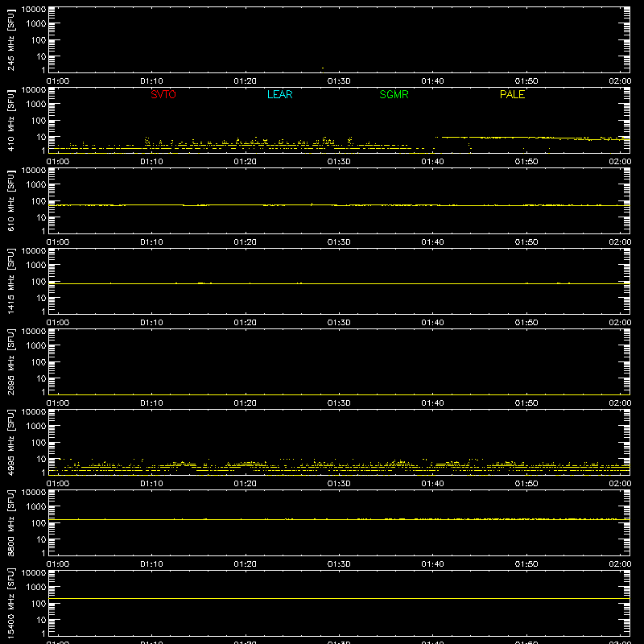Select the 610 MHz [SFU] axis title
This screenshot has width=644, height=644.
10,200
